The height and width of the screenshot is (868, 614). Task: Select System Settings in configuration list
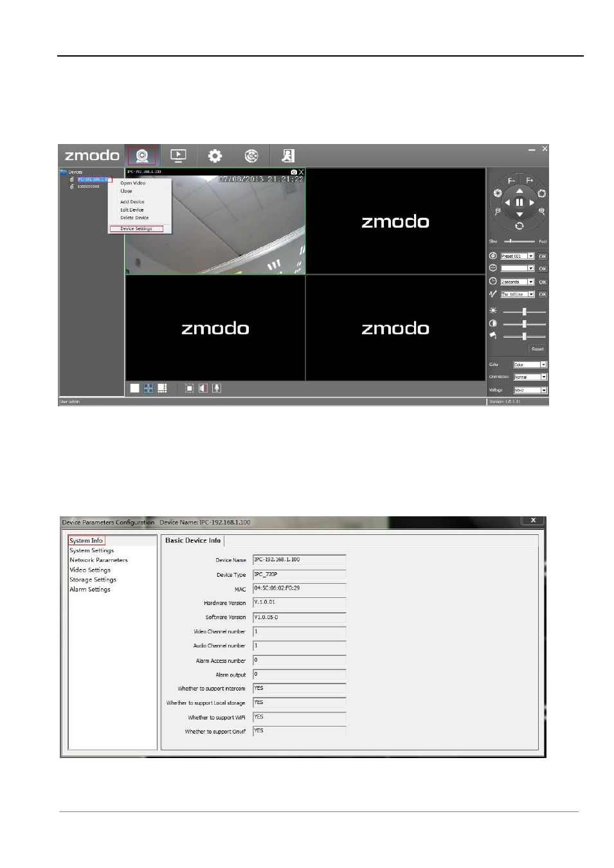(92, 550)
